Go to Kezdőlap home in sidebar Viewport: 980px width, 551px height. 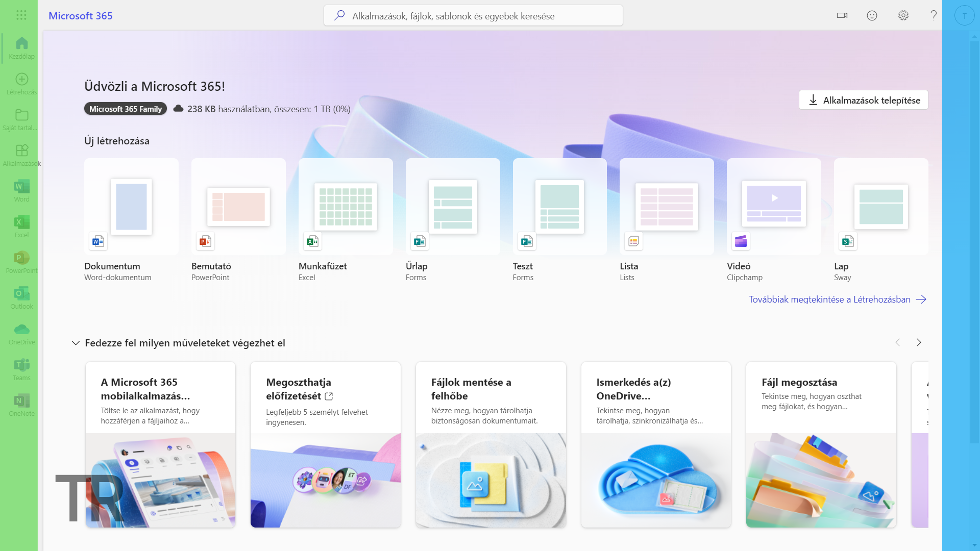(x=21, y=48)
